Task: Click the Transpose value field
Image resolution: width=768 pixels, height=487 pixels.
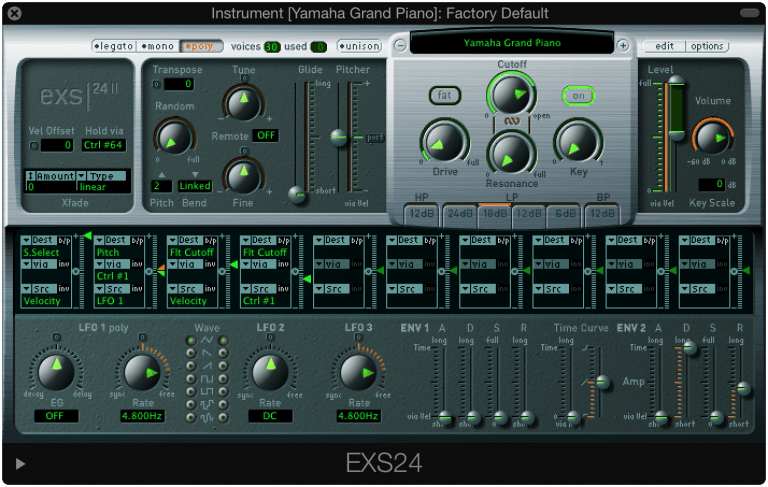Action: coord(178,84)
